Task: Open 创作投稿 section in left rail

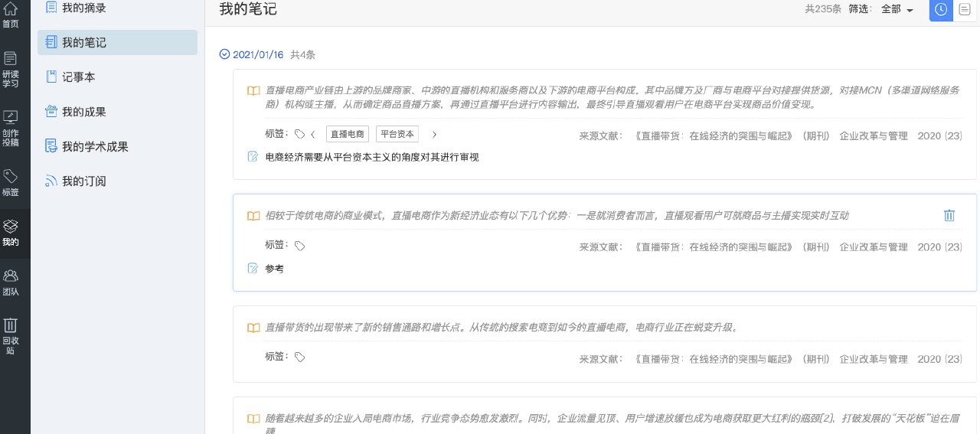Action: [x=11, y=128]
